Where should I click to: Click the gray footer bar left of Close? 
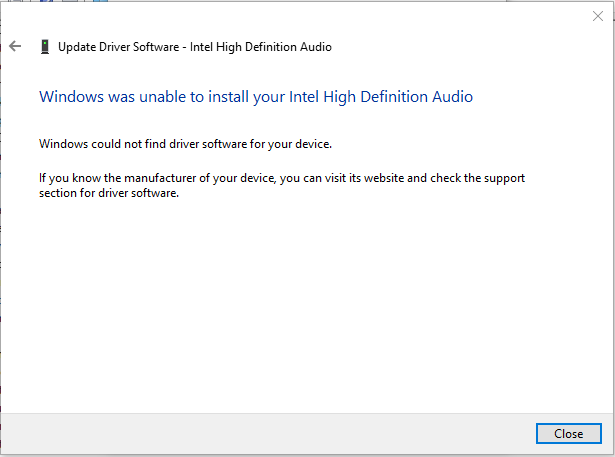click(268, 433)
